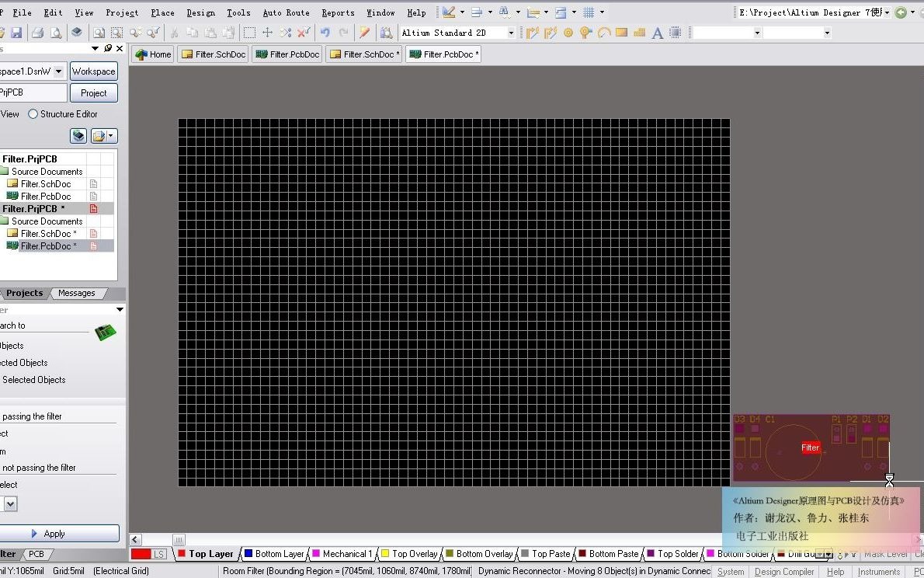Screen dimensions: 924x578
Task: Click the green PCB icon in the Filter panel
Action: click(106, 331)
